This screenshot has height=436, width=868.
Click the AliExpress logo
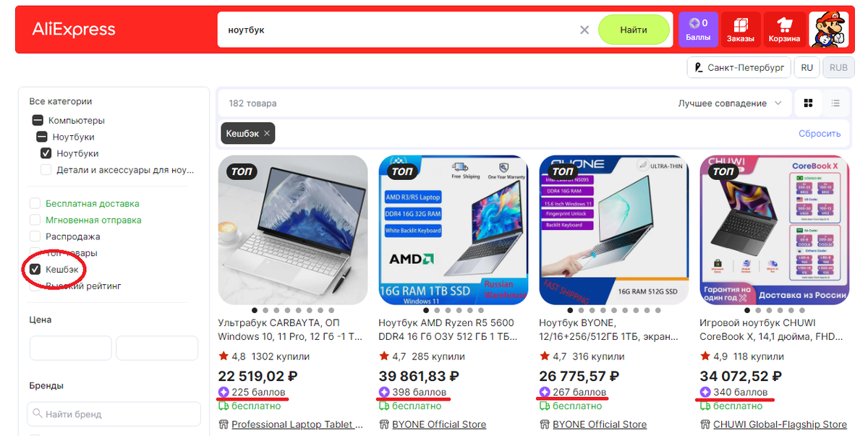(74, 30)
